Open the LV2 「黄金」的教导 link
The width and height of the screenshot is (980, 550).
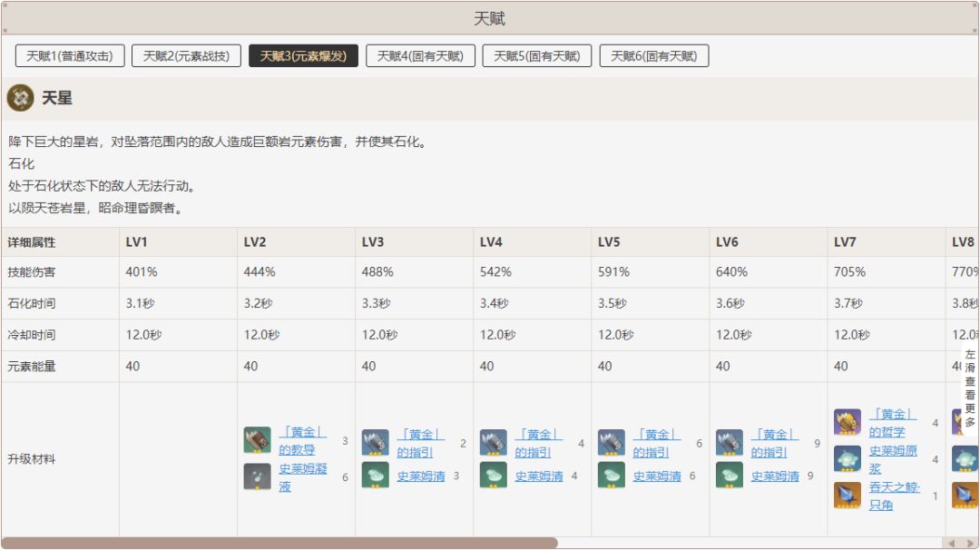(x=302, y=440)
